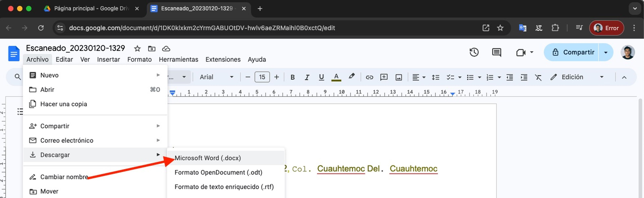The width and height of the screenshot is (644, 198).
Task: Click the browser reload button
Action: coord(41,28)
